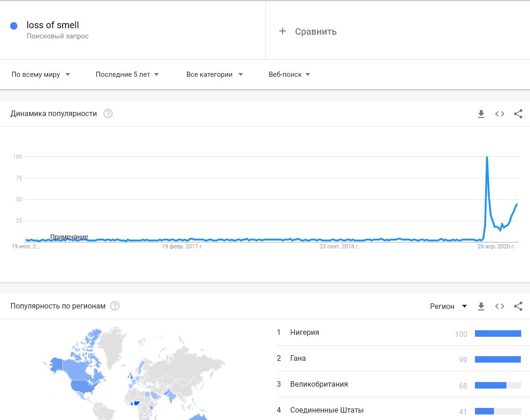Screen dimensions: 530x420
Task: Open embed code for the popularity chart
Action: pyautogui.click(x=499, y=114)
